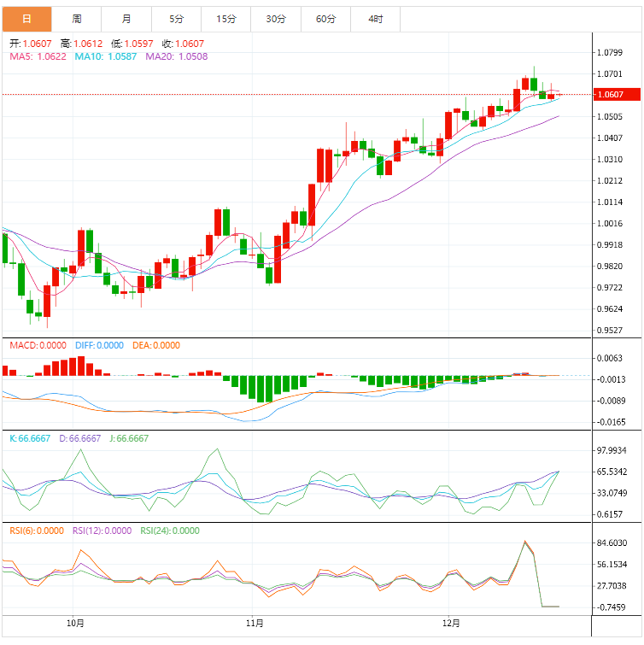Select the DEA value label
The height and width of the screenshot is (645, 644).
(156, 346)
